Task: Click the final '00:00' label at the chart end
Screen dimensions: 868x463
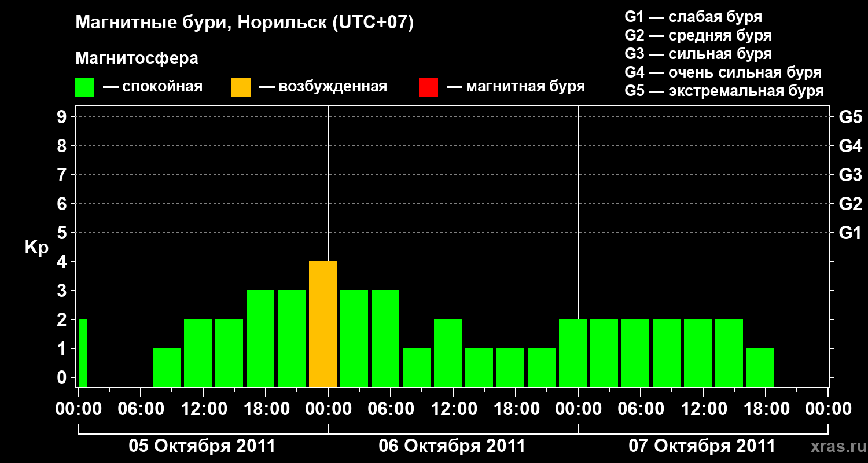Action: click(x=828, y=409)
